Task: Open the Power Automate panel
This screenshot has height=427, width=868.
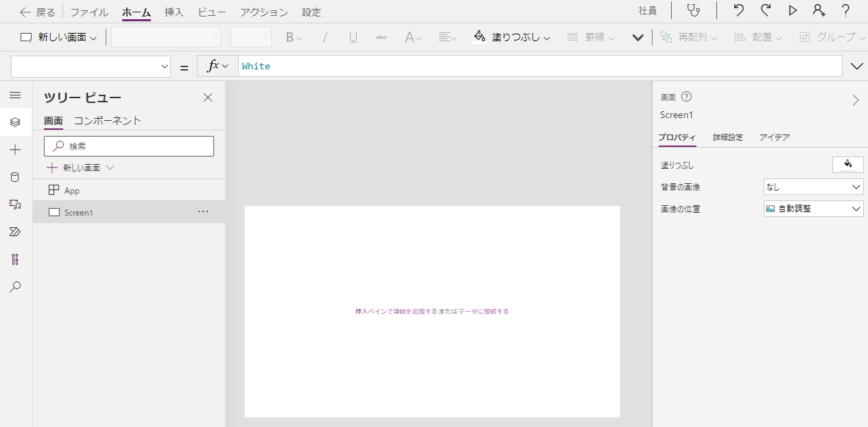Action: coord(15,231)
